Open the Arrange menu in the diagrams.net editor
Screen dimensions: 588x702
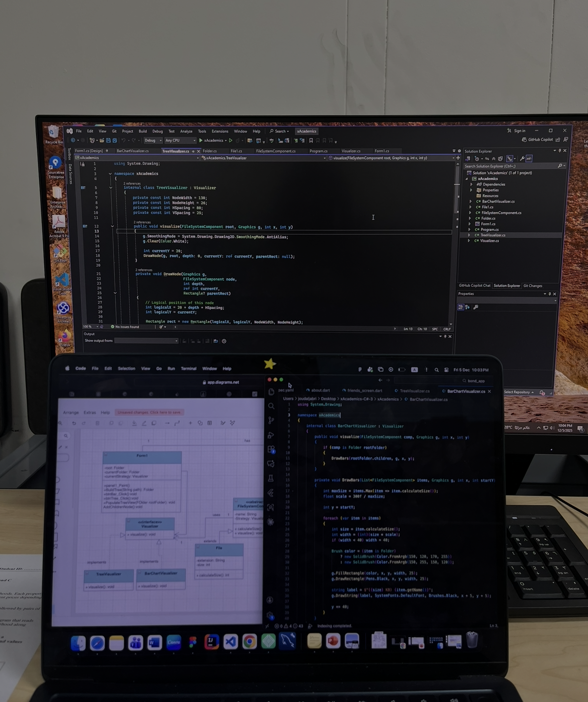coord(71,413)
